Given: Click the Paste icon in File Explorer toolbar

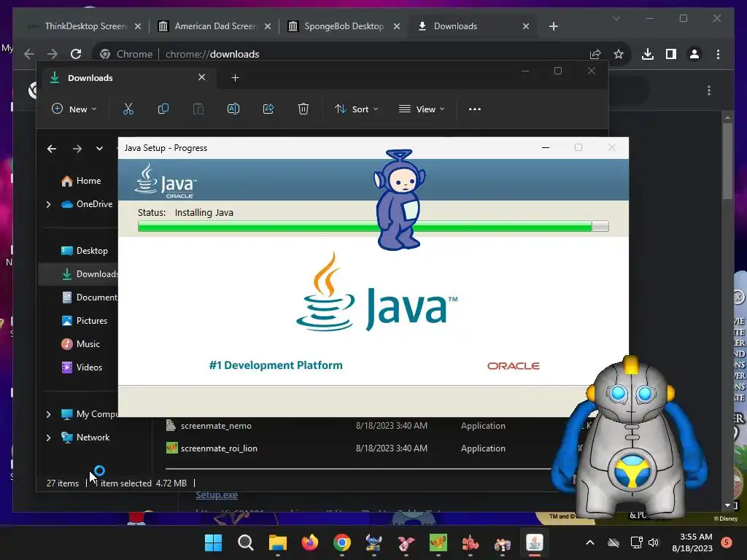Looking at the screenshot, I should point(198,109).
